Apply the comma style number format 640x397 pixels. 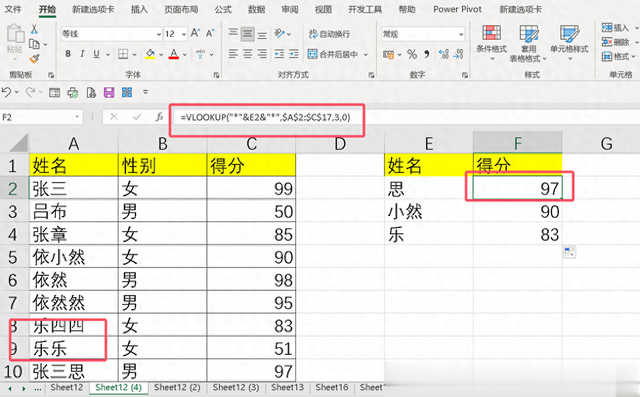click(x=427, y=54)
